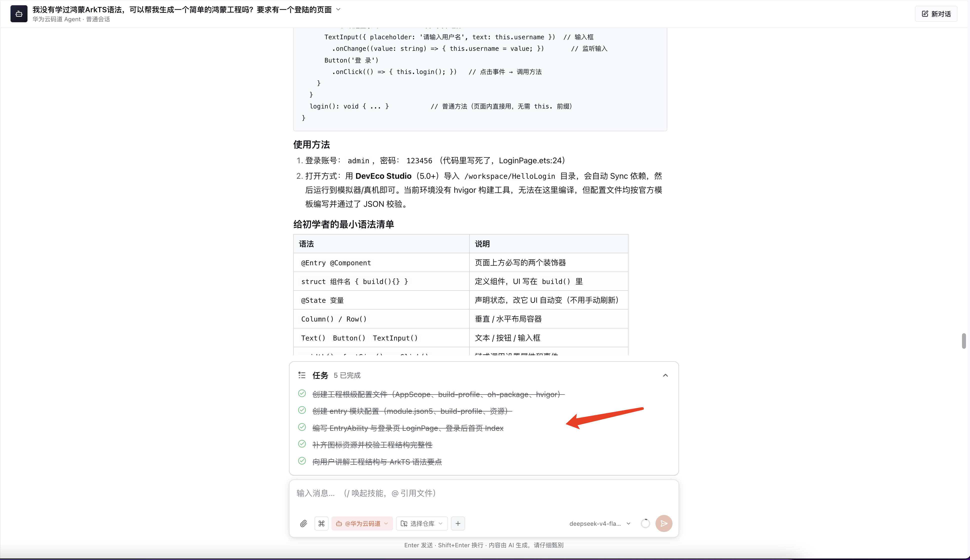Screen dimensions: 970x560
Task: Open the 选择仓库 repository dropdown
Action: coord(422,523)
